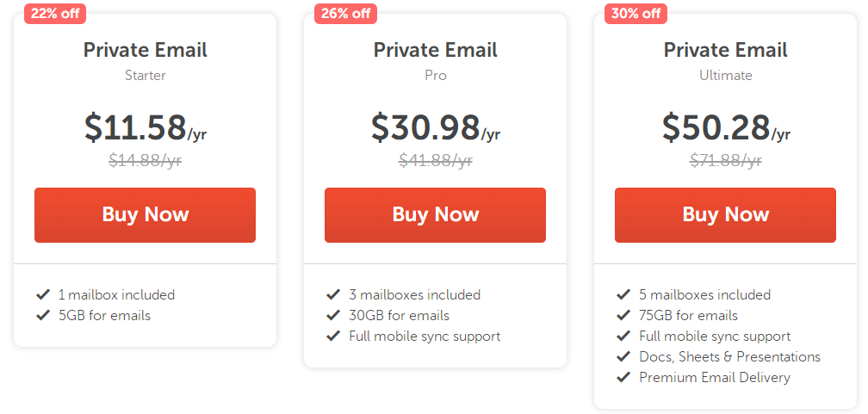The height and width of the screenshot is (414, 868).
Task: Select the Private Email Ultimate title
Action: tap(725, 50)
